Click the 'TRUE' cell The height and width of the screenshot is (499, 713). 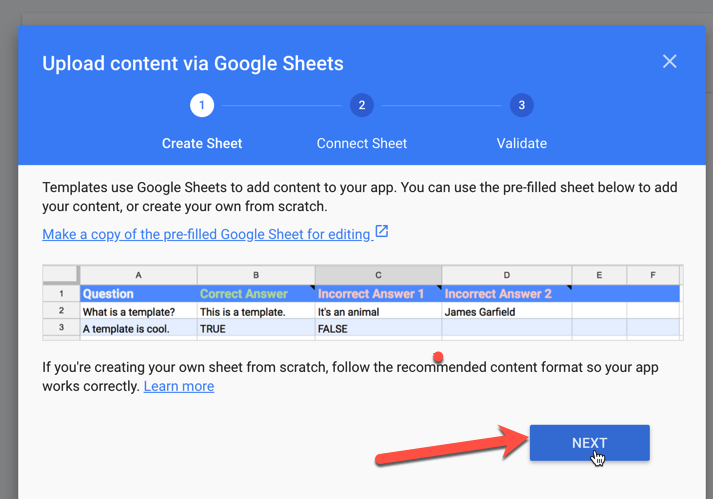click(256, 328)
